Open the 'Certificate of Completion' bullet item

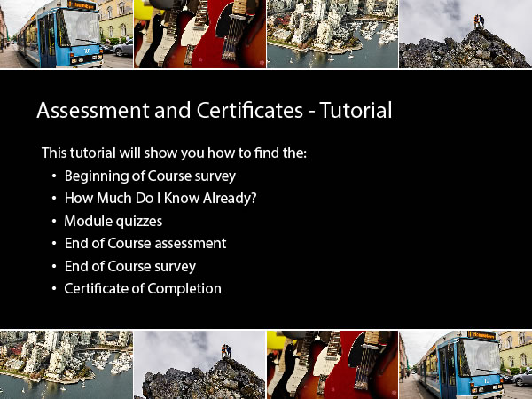click(143, 288)
